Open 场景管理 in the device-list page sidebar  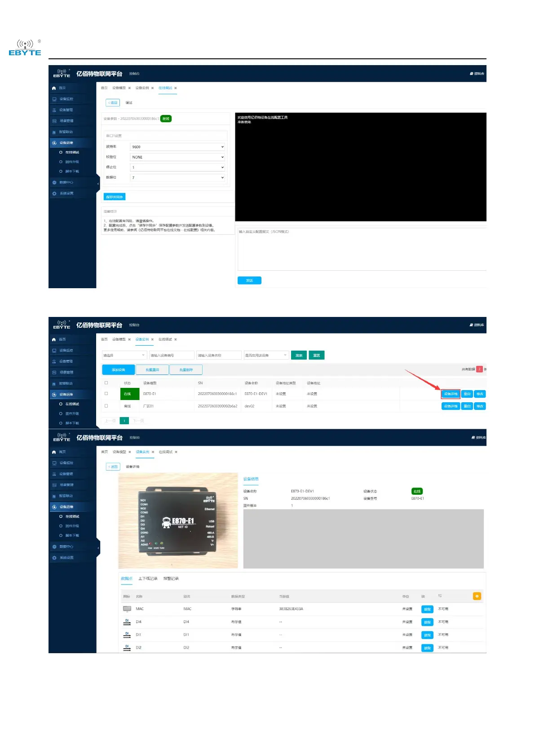(66, 372)
